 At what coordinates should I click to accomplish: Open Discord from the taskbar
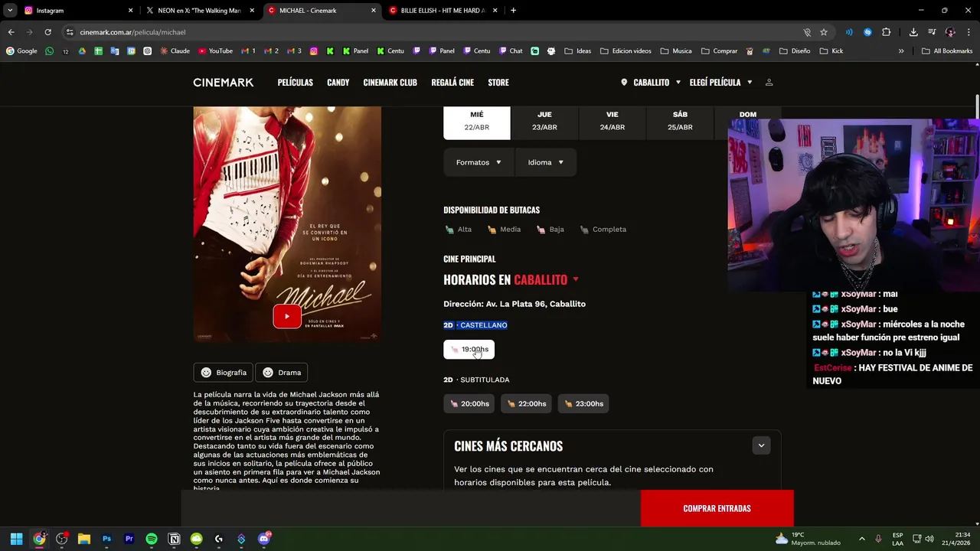264,539
